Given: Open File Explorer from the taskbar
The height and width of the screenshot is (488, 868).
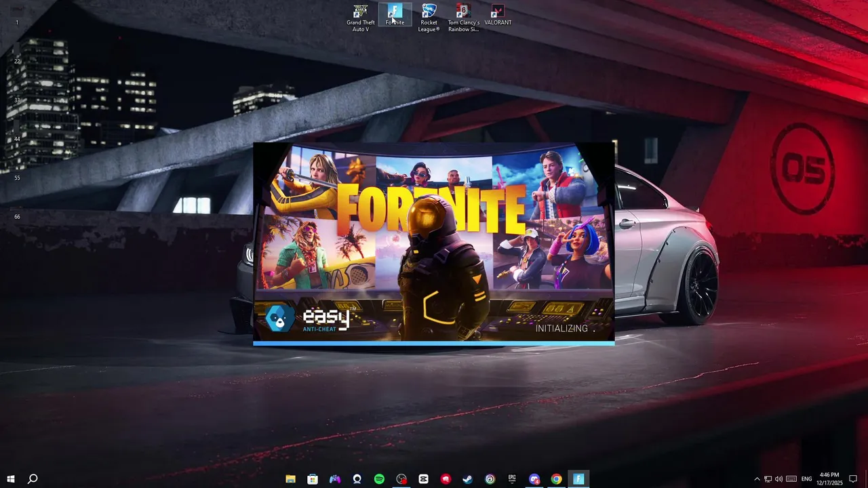Looking at the screenshot, I should [290, 479].
